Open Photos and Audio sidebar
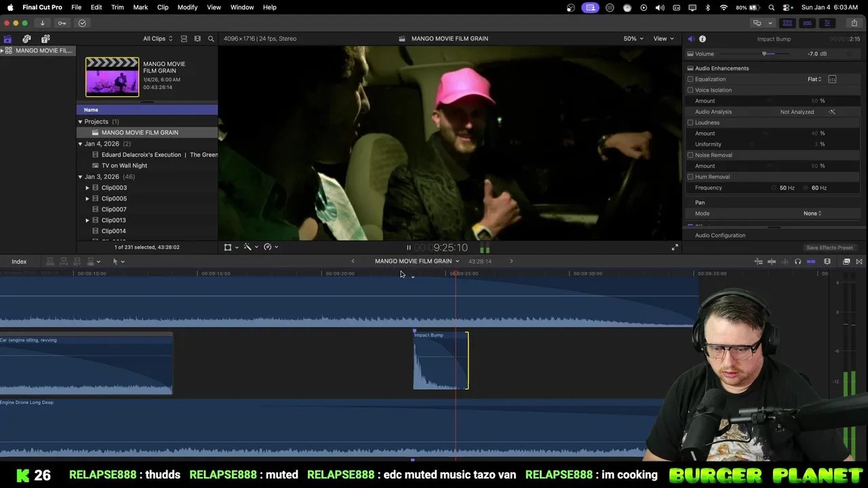This screenshot has height=488, width=868. (26, 39)
